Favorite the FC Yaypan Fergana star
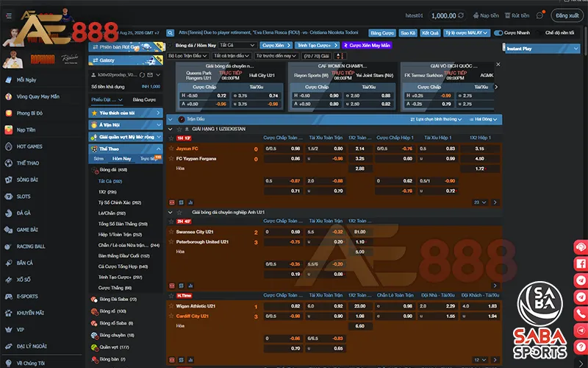The width and height of the screenshot is (588, 368). pyautogui.click(x=171, y=158)
